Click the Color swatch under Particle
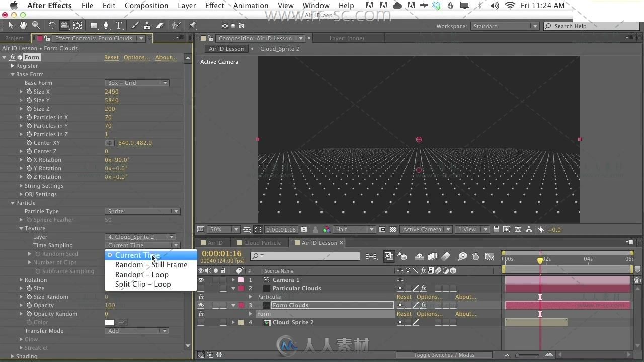Screen dimensions: 644x362 click(x=110, y=322)
